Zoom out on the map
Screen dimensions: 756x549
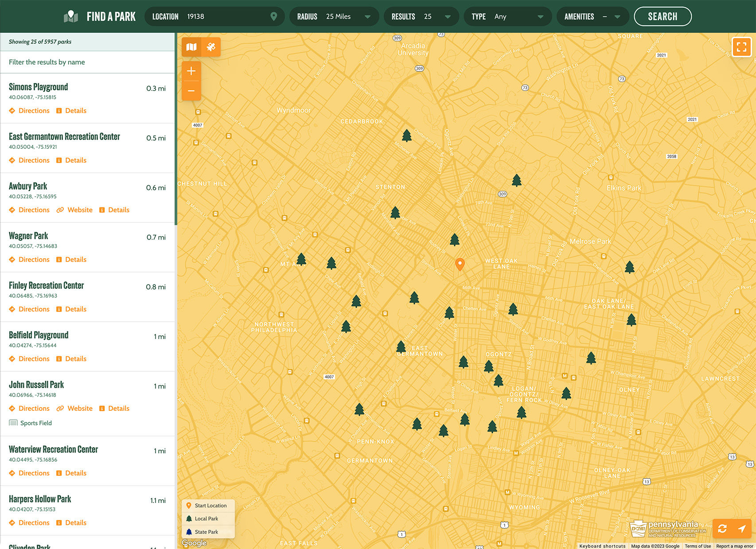click(x=191, y=91)
